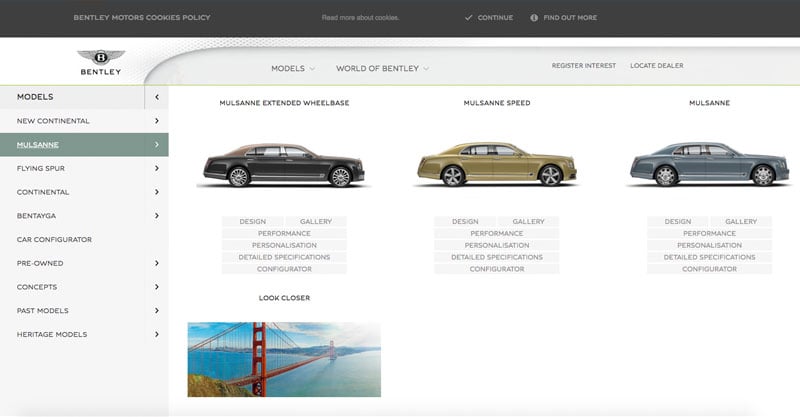The image size is (800, 417).
Task: Click the gold Mulsanne Speed car image
Action: click(x=496, y=163)
